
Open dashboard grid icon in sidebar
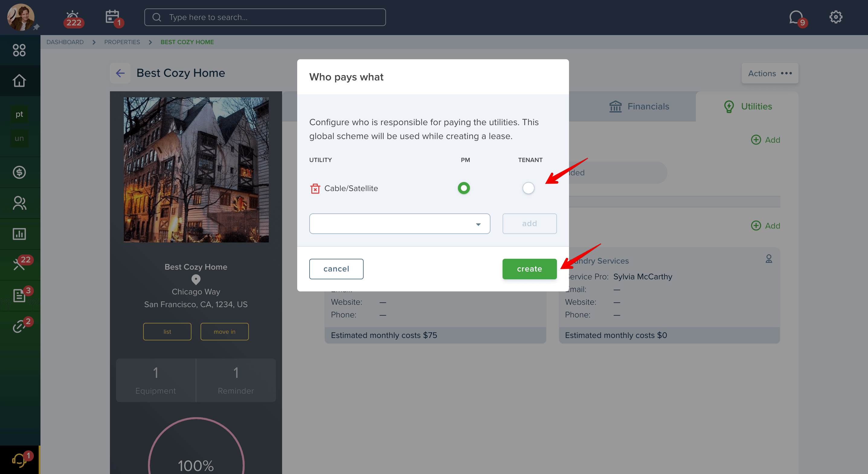[x=19, y=50]
